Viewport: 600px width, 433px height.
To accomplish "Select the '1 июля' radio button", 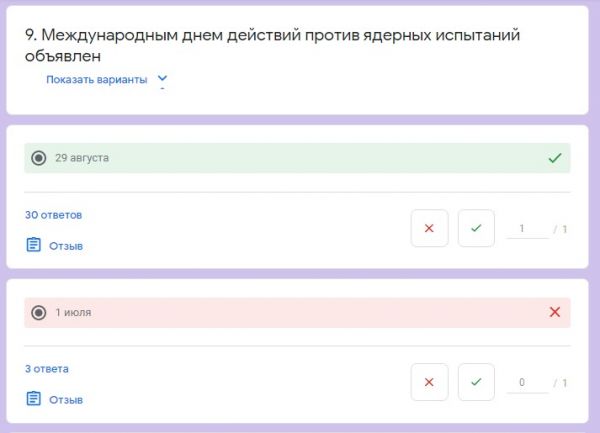I will [39, 313].
